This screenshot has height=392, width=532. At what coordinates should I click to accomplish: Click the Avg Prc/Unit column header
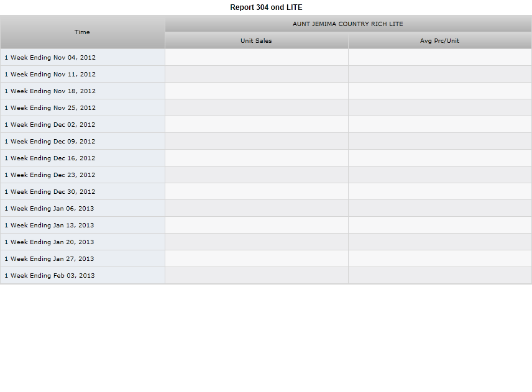(440, 40)
